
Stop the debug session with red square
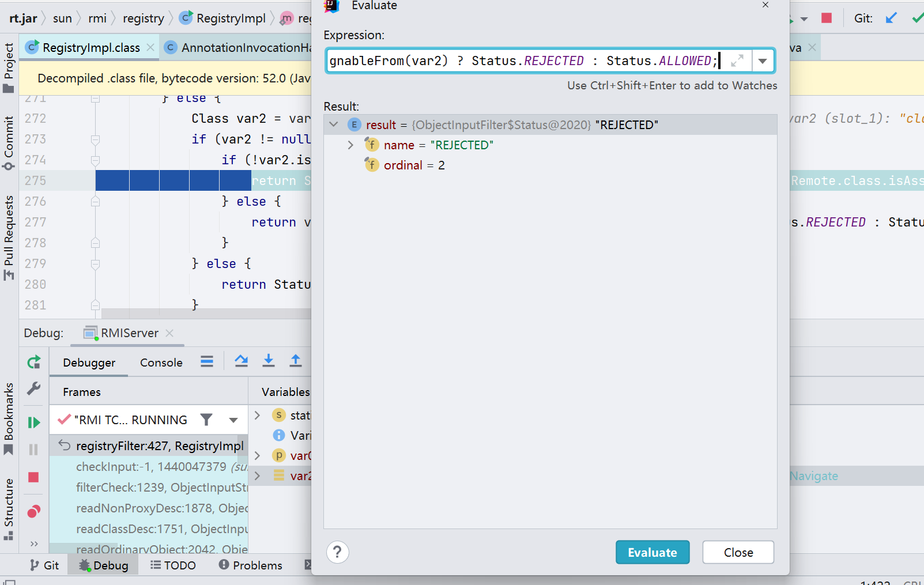[x=34, y=477]
